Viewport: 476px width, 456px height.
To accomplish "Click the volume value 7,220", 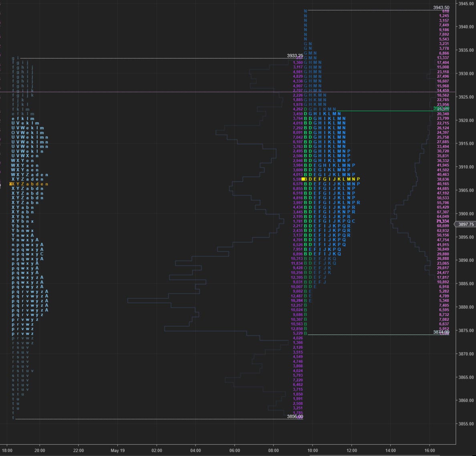I will point(298,380).
